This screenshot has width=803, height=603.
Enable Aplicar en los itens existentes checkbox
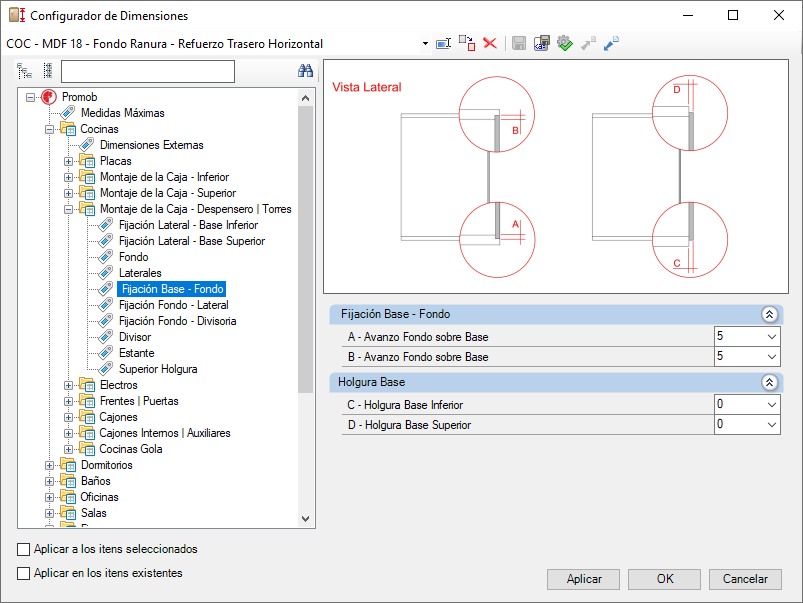click(x=24, y=573)
